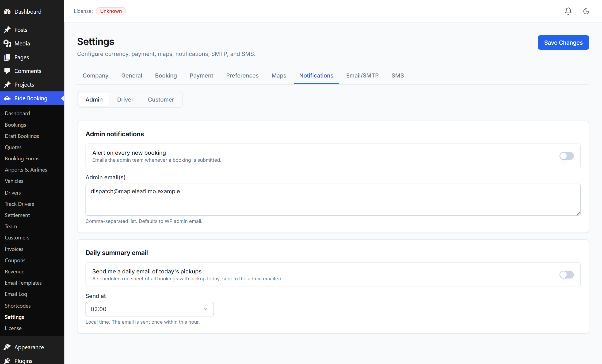Open Shortcodes submenu item
The image size is (602, 364).
click(18, 306)
